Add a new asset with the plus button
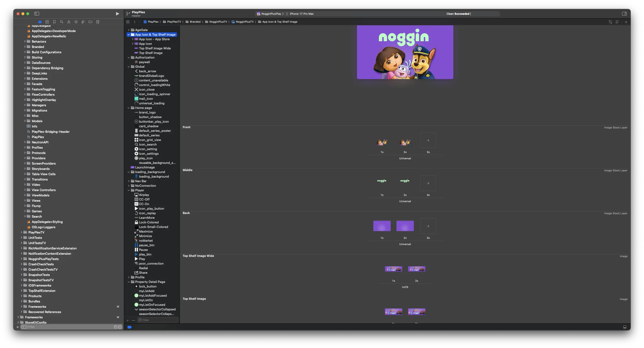Viewport: 644px width, 348px height. [x=128, y=320]
